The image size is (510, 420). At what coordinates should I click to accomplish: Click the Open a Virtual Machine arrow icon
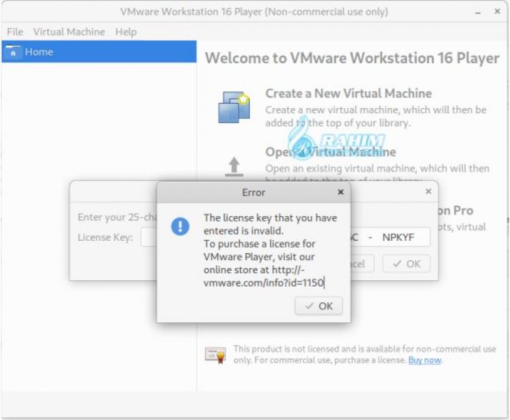point(234,167)
